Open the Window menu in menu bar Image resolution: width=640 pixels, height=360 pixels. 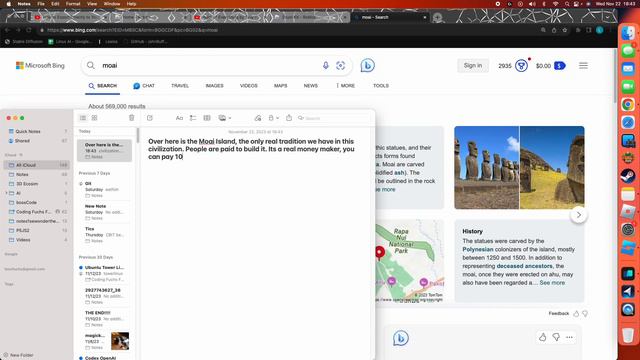pyautogui.click(x=112, y=4)
